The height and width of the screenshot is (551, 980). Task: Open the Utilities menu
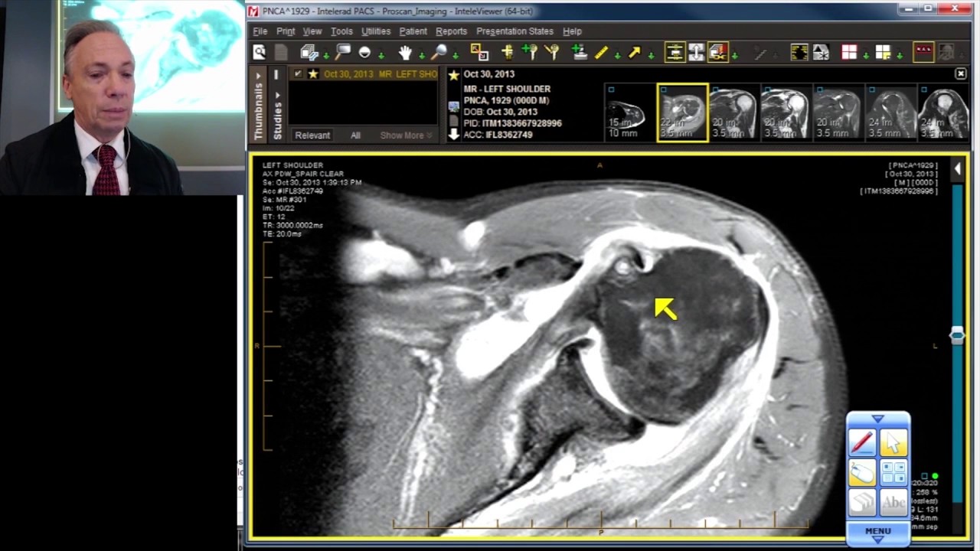click(x=376, y=31)
